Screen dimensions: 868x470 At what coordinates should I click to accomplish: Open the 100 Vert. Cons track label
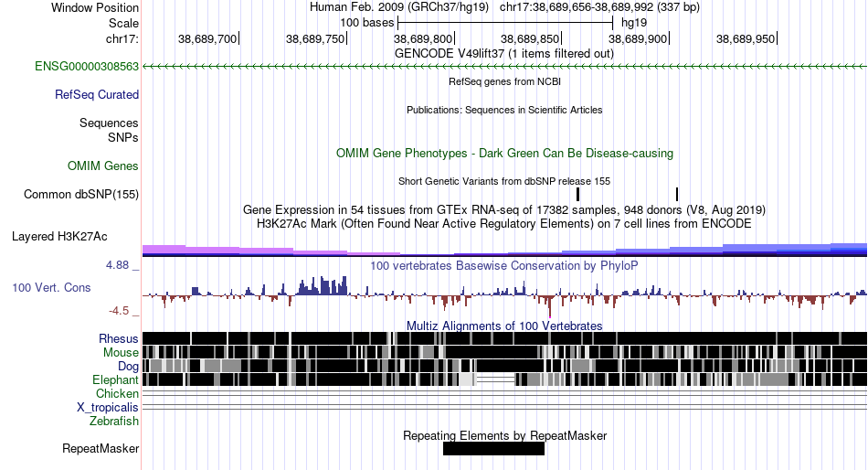(x=51, y=288)
